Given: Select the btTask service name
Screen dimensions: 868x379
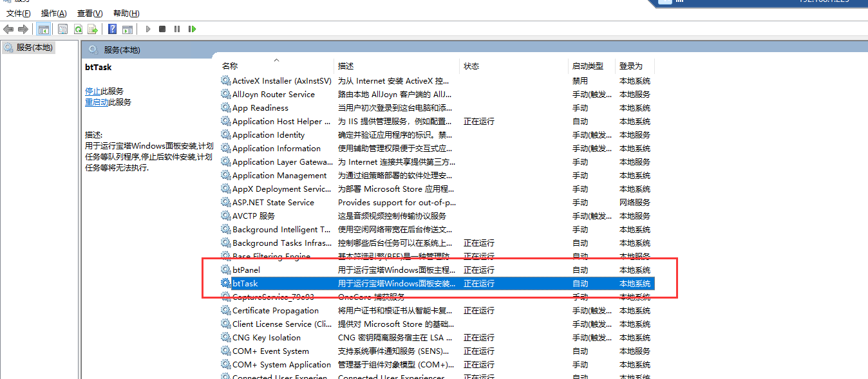Looking at the screenshot, I should point(245,284).
